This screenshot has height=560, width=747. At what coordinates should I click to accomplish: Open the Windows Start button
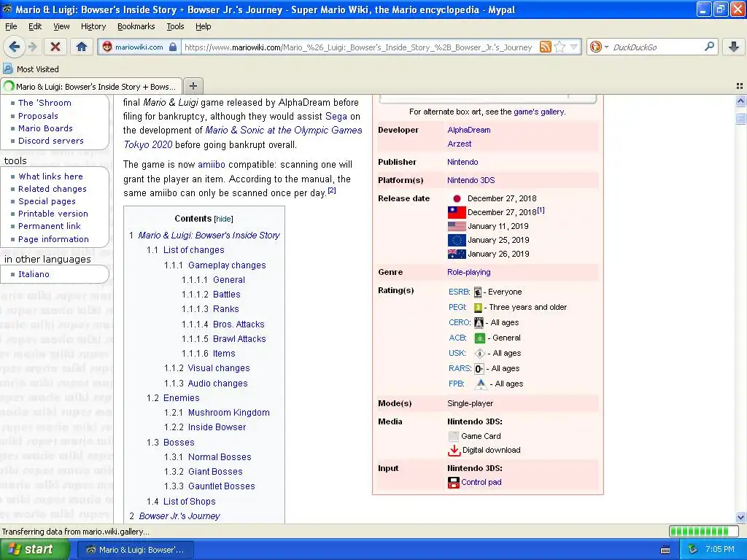tap(34, 550)
